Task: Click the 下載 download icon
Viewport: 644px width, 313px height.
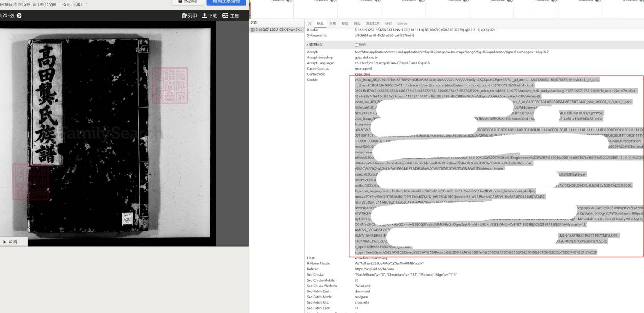Action: coord(204,15)
